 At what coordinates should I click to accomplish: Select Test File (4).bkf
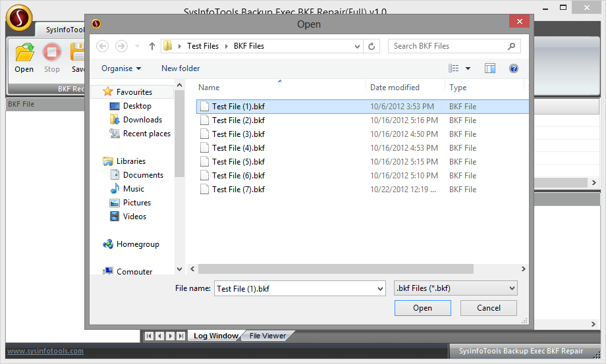pyautogui.click(x=238, y=148)
